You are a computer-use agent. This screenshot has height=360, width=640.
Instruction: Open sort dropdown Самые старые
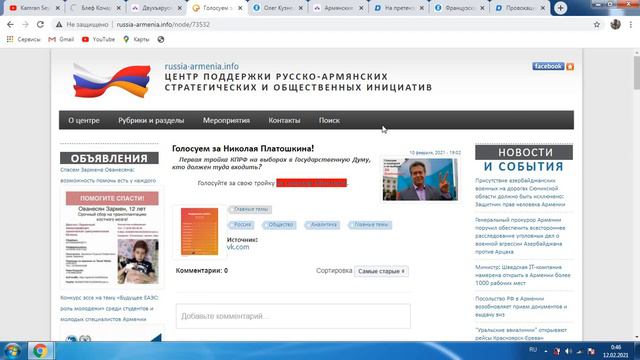(381, 271)
